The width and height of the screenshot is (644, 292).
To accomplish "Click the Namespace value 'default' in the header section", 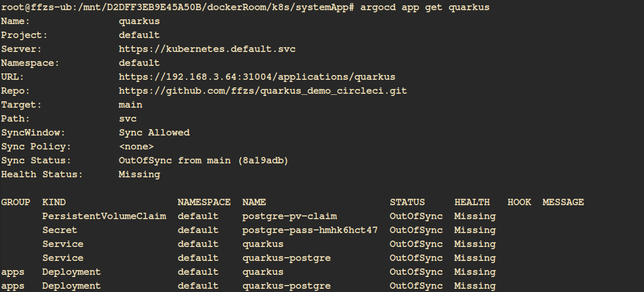I will click(139, 63).
